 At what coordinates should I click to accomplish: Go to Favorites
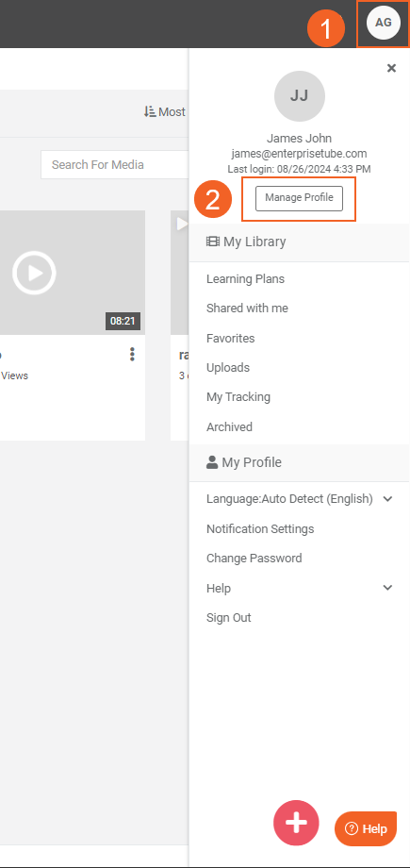230,338
